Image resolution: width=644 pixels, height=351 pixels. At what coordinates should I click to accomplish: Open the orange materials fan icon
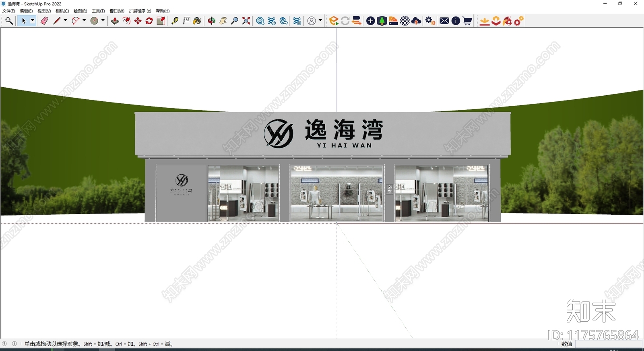393,21
